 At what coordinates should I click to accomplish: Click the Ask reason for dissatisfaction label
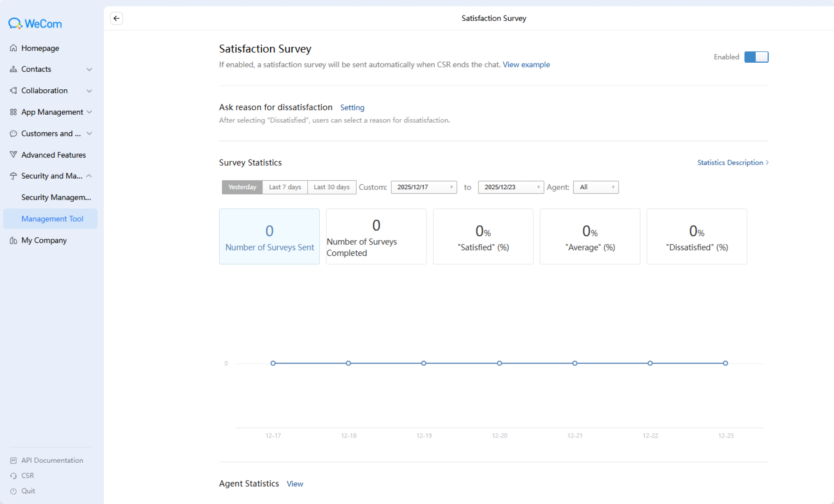[x=276, y=107]
